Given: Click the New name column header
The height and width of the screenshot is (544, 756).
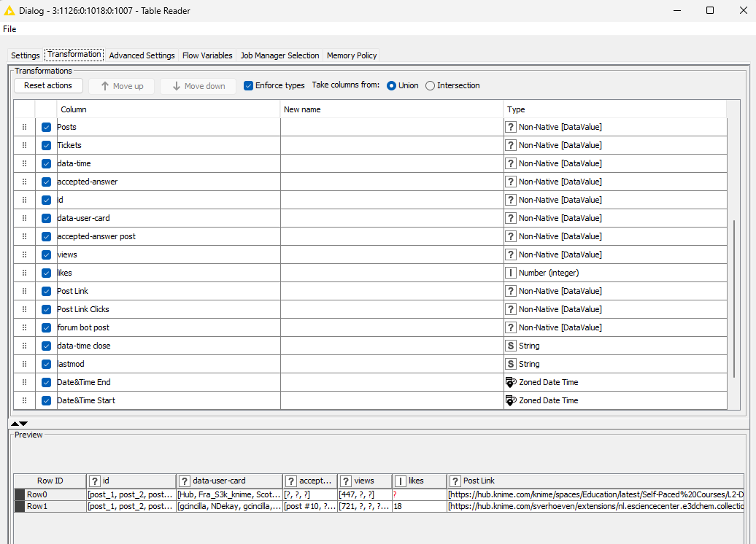Looking at the screenshot, I should 391,109.
